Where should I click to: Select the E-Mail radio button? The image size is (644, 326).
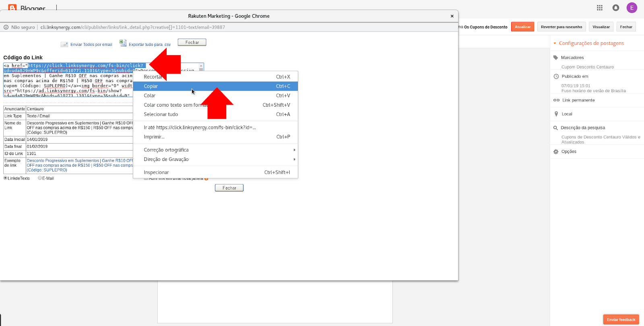tap(40, 178)
